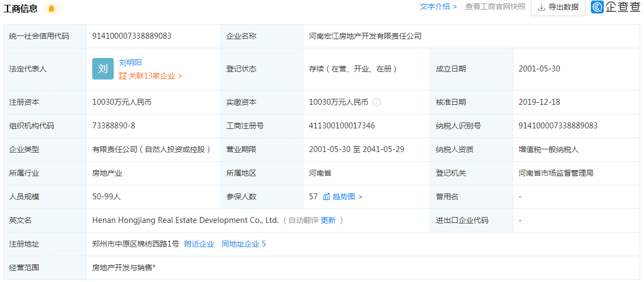Click the 工商信息 section heading
Viewport: 644px width, 282px height.
tap(21, 8)
